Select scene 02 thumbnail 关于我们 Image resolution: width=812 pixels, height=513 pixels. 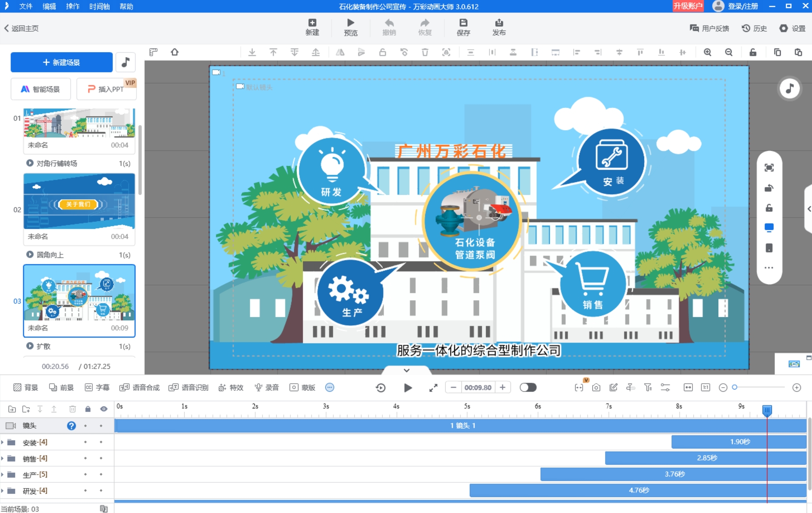(x=79, y=201)
